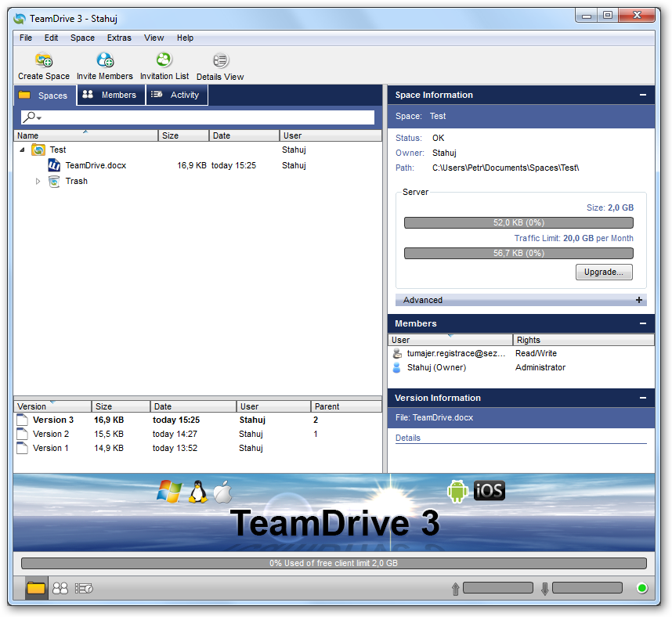672x617 pixels.
Task: Expand the Advanced section
Action: click(x=639, y=300)
